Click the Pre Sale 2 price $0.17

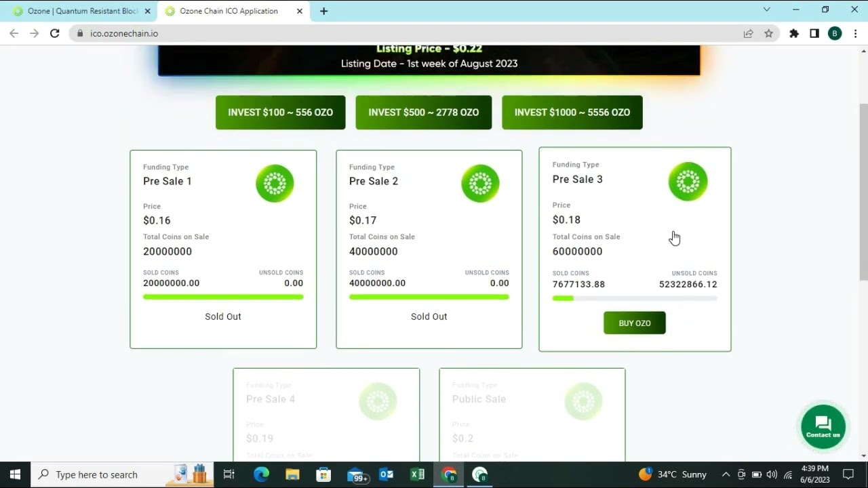point(363,220)
